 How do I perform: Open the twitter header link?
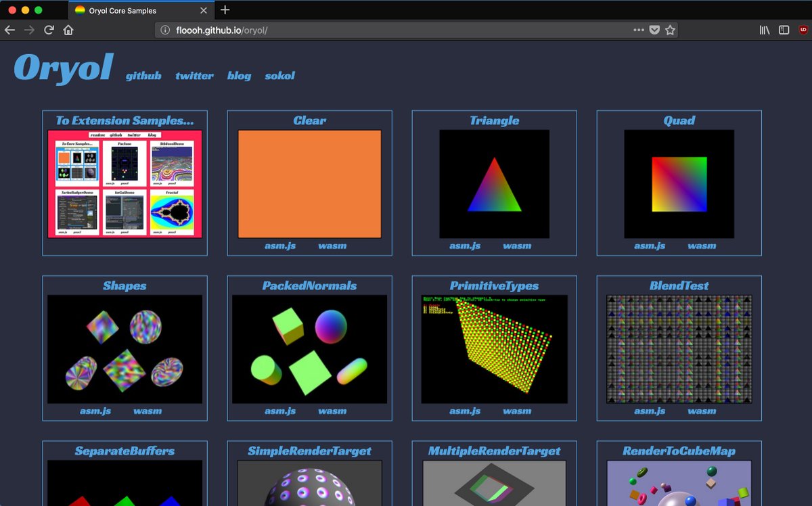(x=194, y=76)
